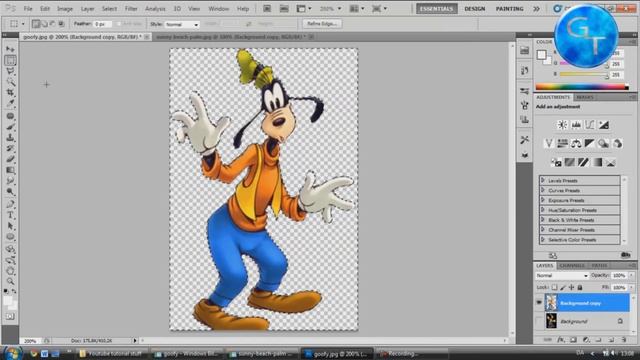Click the Windows Start button
This screenshot has width=640, height=360.
pyautogui.click(x=13, y=353)
